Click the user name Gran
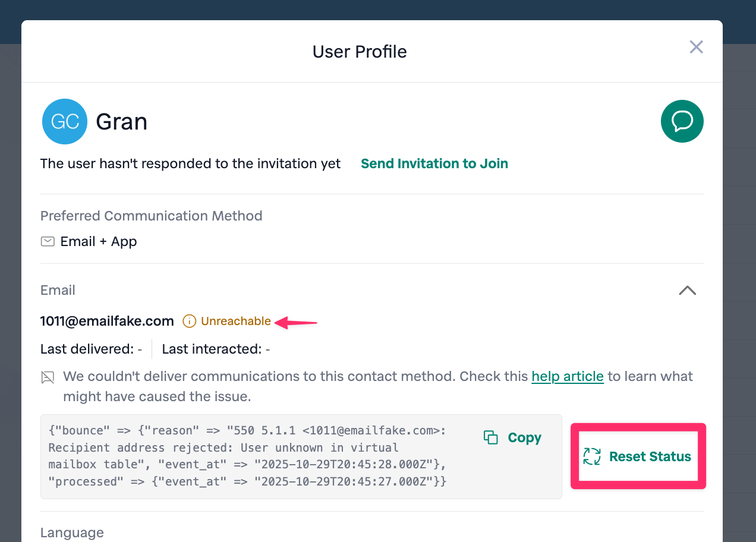This screenshot has width=756, height=542. [121, 121]
